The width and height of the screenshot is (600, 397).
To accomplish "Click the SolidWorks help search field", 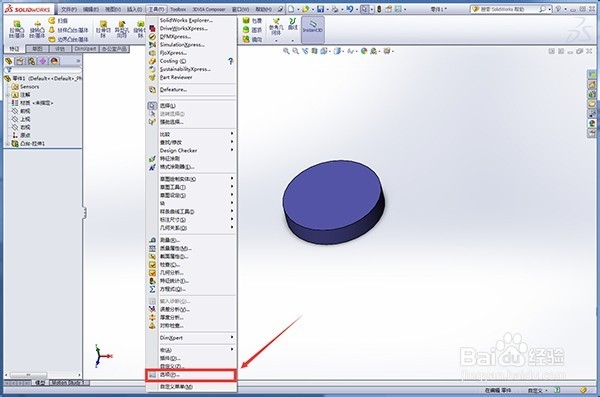I will (508, 9).
